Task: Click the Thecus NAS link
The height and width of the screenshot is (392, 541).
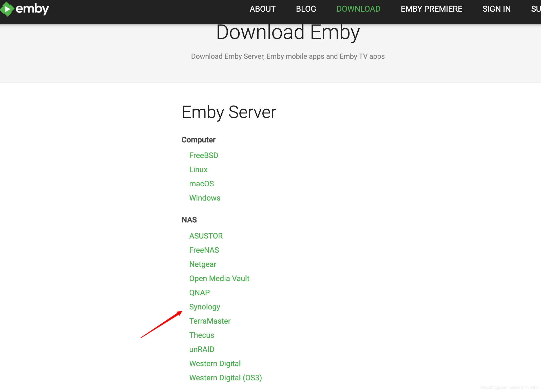Action: coord(202,335)
